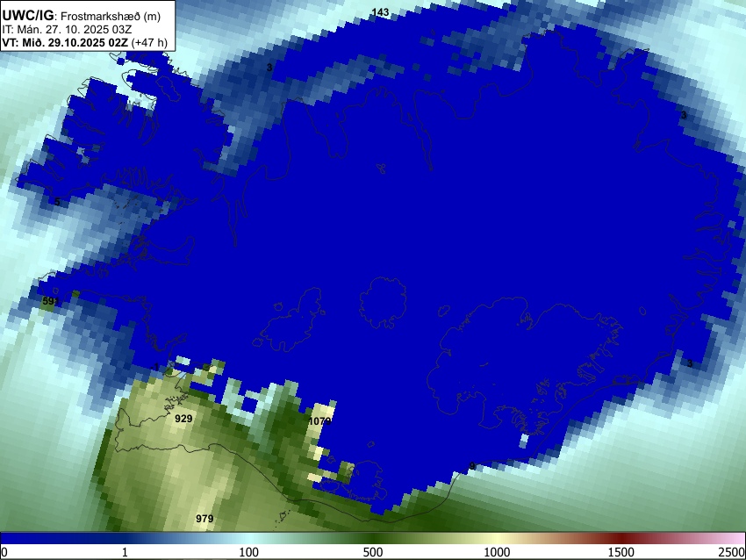Click the color scale tick label 0
Viewport: 746px width, 560px height.
[4, 552]
